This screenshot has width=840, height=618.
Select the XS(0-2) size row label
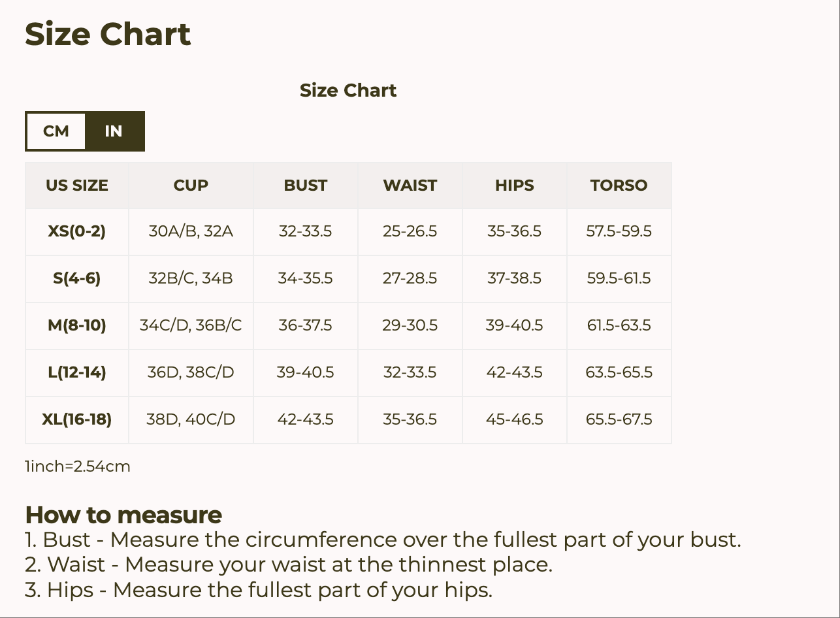[77, 231]
